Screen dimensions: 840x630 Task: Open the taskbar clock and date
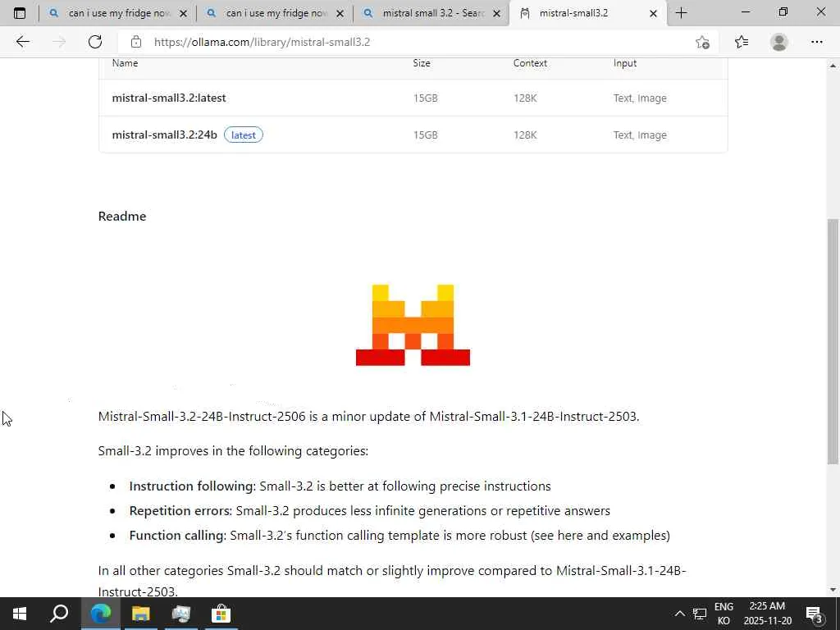pos(767,614)
